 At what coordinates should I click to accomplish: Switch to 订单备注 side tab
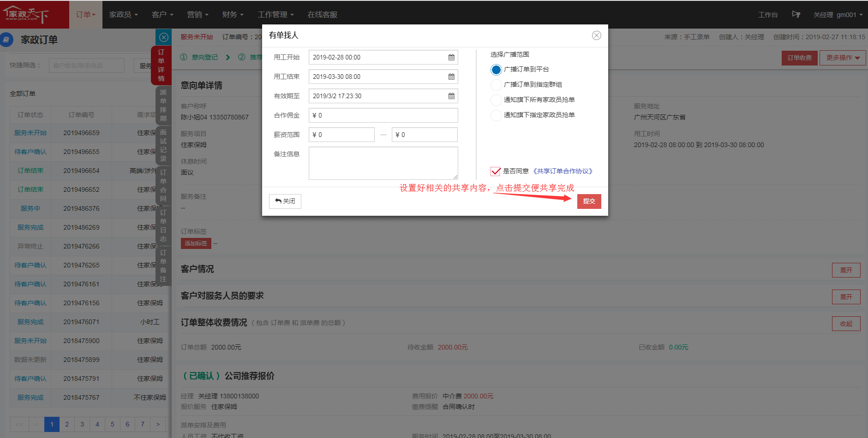[x=163, y=266]
